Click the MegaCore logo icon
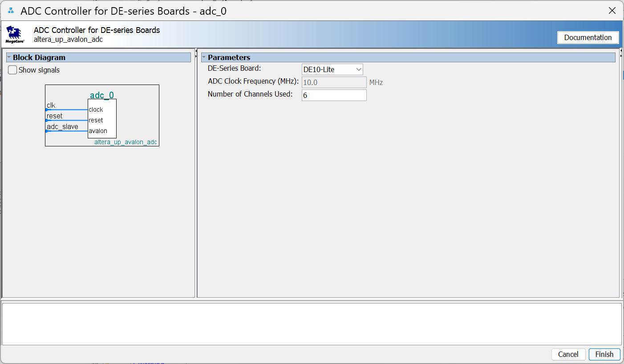The width and height of the screenshot is (624, 364). (x=15, y=34)
